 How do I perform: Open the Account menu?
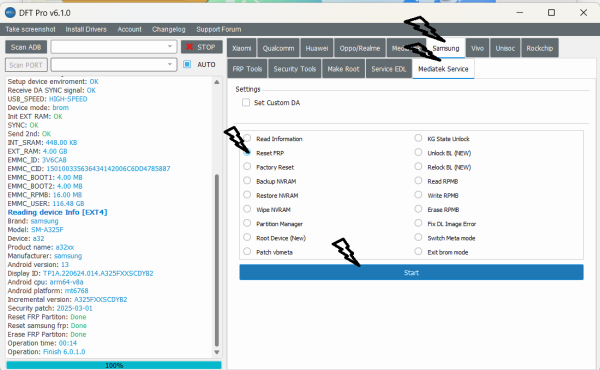pos(129,29)
